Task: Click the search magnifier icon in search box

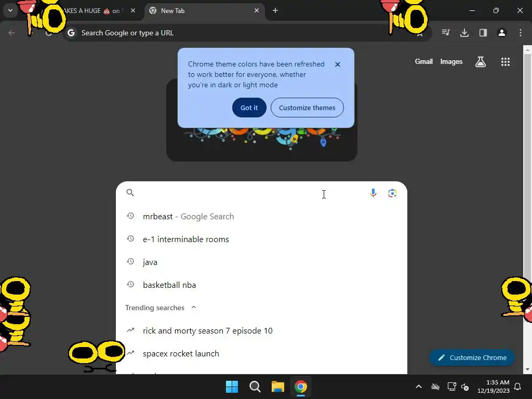Action: click(x=130, y=193)
